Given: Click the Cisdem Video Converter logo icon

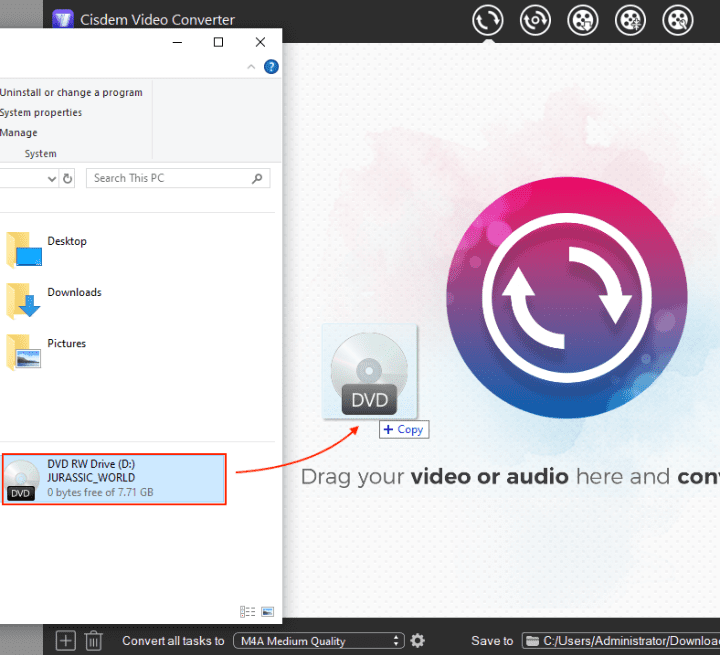Looking at the screenshot, I should tap(63, 19).
